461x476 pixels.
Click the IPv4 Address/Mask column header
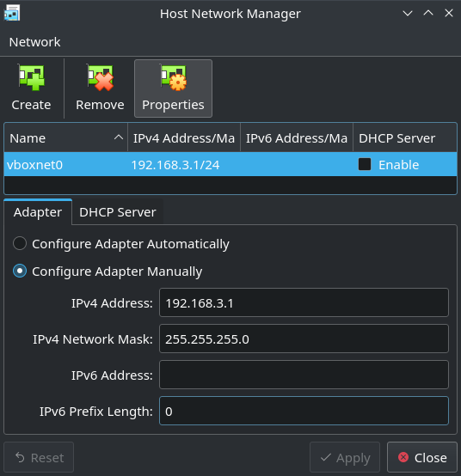tap(184, 138)
